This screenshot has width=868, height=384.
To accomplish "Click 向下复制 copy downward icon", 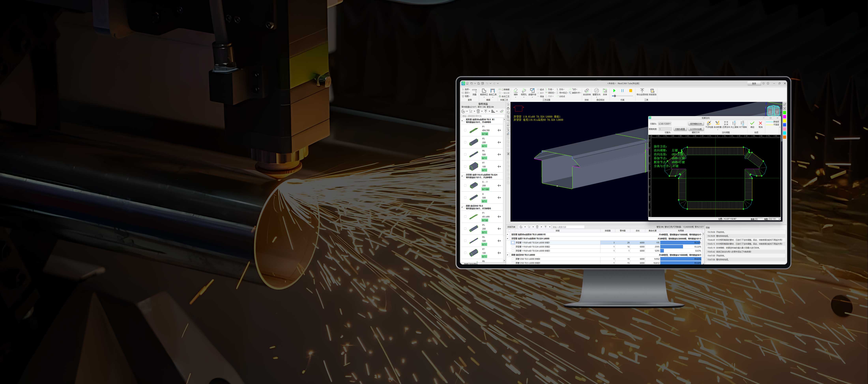I will tap(743, 123).
